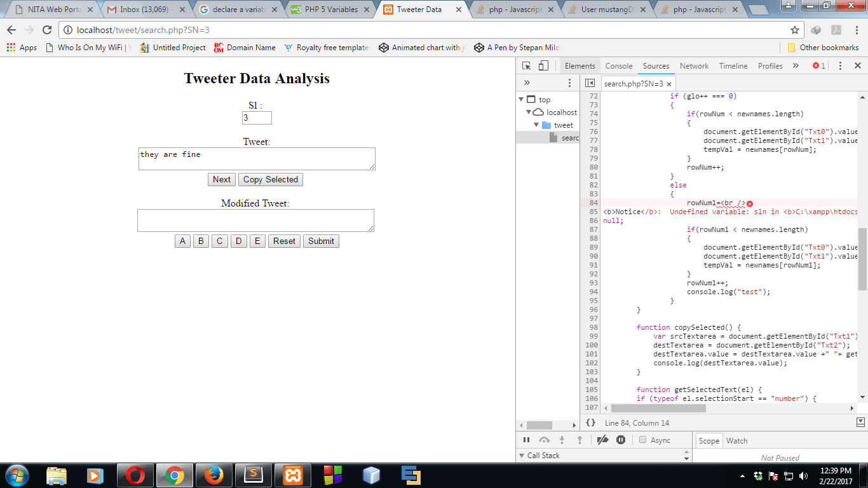Screen dimensions: 868x488
Task: Open the PDF extension icon in Chrome toolbar
Action: tap(836, 30)
